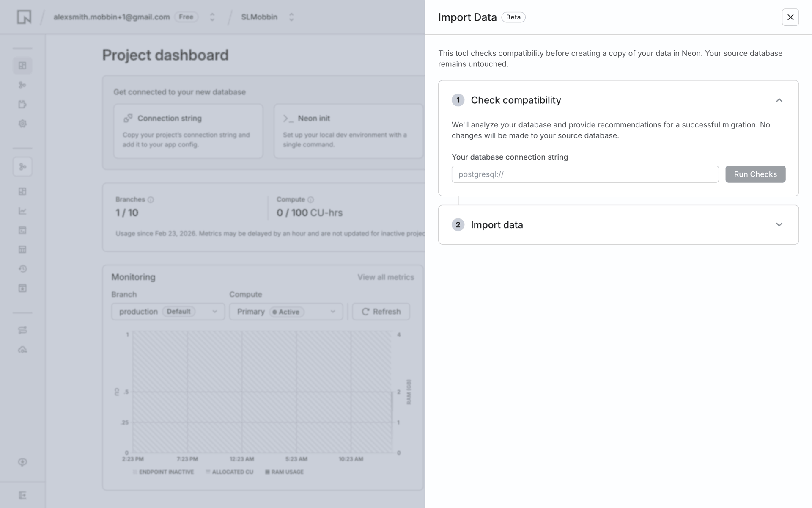Refresh the monitoring chart
Viewport: 812px width, 508px height.
pyautogui.click(x=381, y=312)
